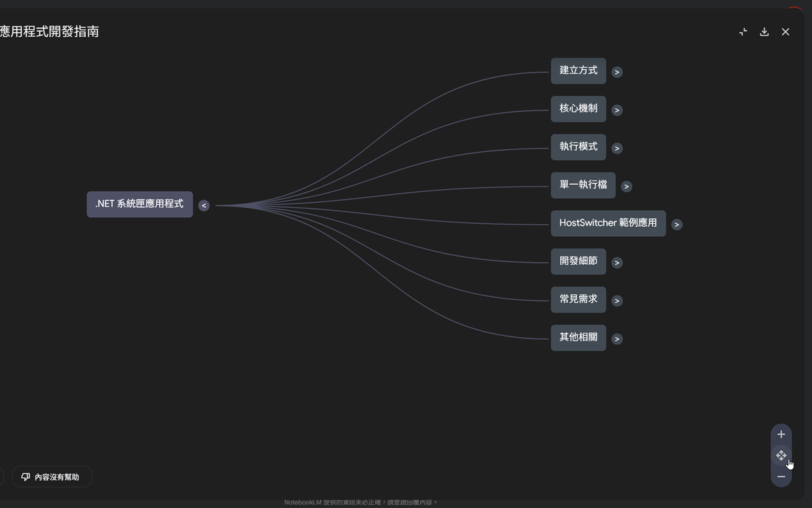The height and width of the screenshot is (508, 812).
Task: Collapse the .NET 系統匣應用程式 root node
Action: coord(204,205)
